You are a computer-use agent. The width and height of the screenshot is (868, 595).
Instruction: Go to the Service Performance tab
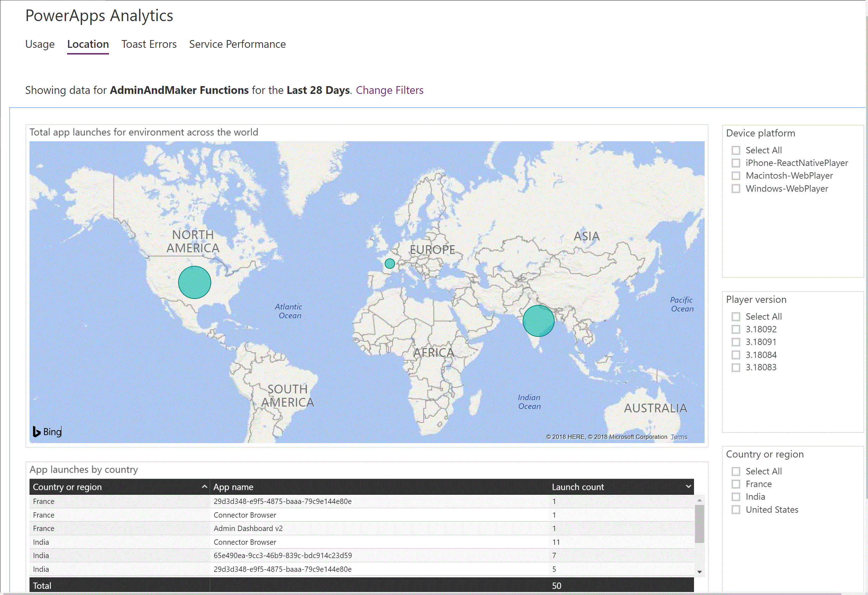pyautogui.click(x=237, y=44)
